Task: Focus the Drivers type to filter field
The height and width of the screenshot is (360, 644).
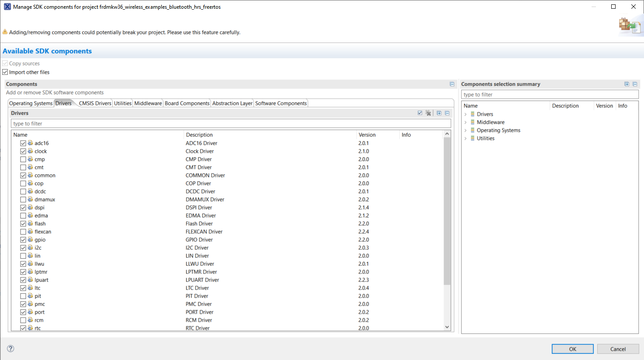Action: 231,124
